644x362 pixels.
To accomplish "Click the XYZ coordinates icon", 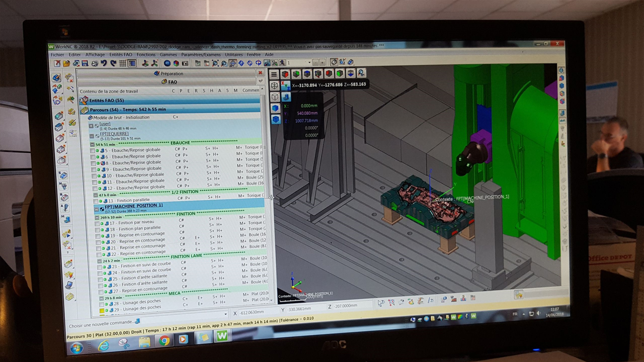I will pyautogui.click(x=285, y=85).
